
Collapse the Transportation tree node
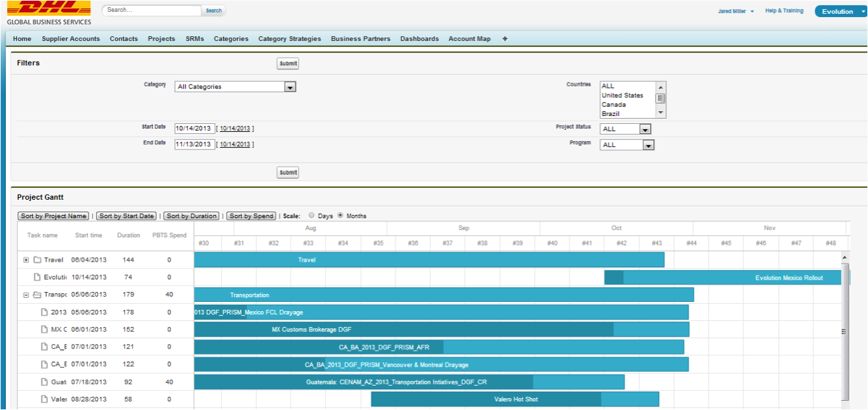pyautogui.click(x=26, y=295)
